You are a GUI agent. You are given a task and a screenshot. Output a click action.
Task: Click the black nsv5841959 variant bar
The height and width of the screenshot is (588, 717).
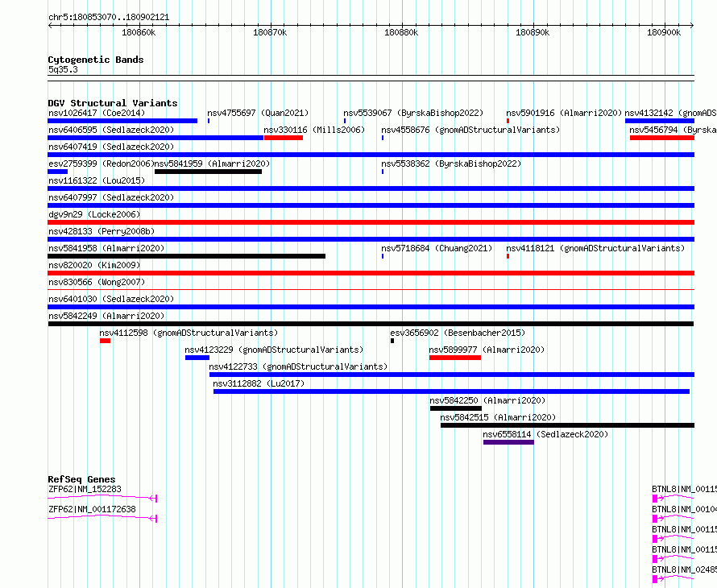pos(208,172)
